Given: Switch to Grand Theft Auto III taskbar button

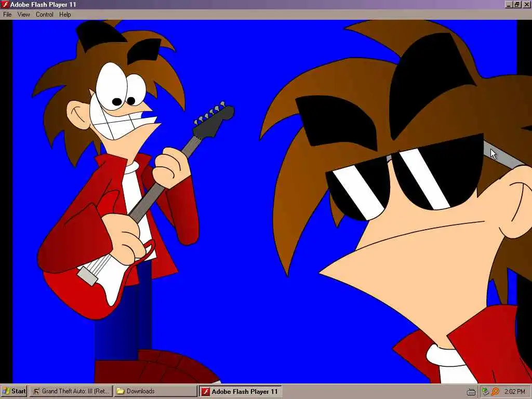Looking at the screenshot, I should click(71, 391).
